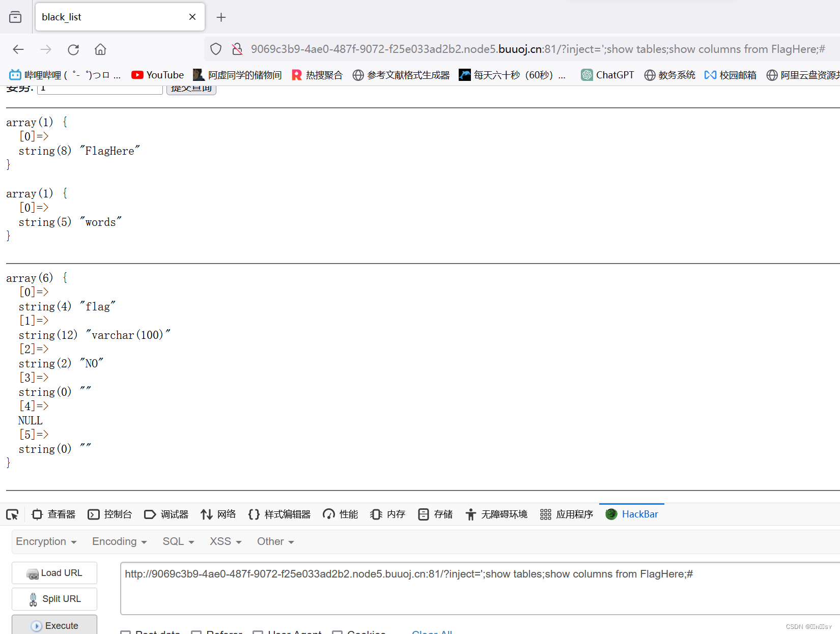Open the ChatGPT bookmark
The image size is (840, 634).
(607, 74)
